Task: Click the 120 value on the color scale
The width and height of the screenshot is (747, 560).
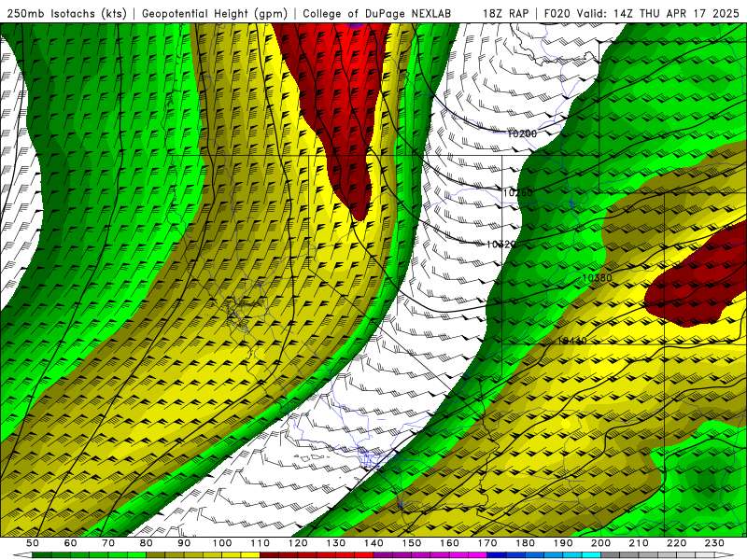Action: (x=298, y=543)
